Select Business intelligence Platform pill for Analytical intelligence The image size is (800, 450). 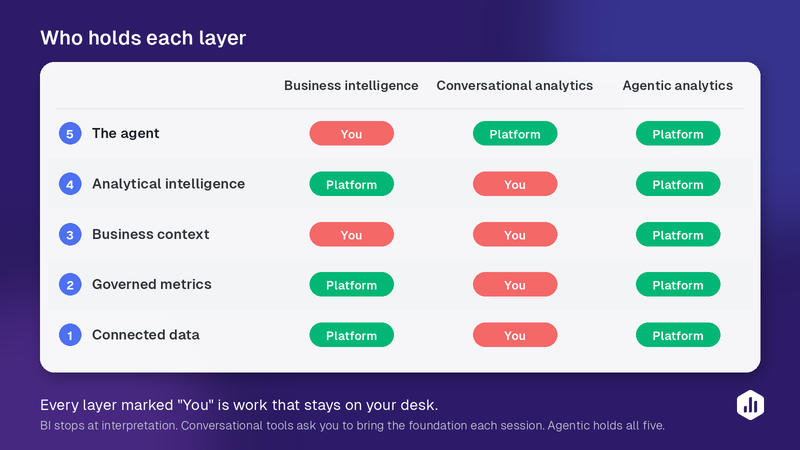(x=352, y=184)
